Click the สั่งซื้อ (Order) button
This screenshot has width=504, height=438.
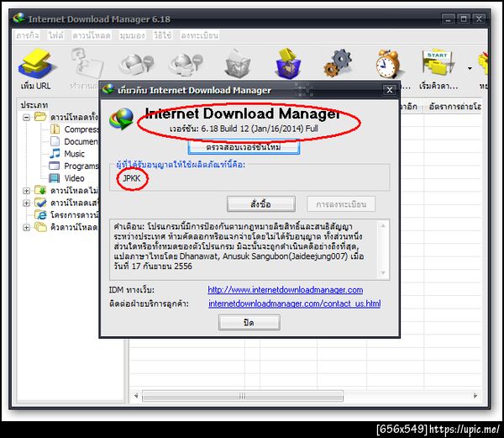[260, 204]
